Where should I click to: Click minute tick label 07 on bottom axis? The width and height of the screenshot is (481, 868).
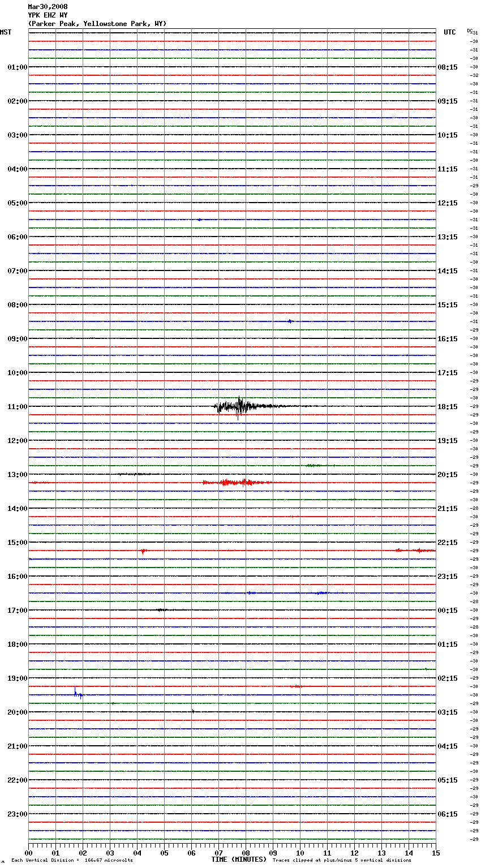(x=218, y=853)
